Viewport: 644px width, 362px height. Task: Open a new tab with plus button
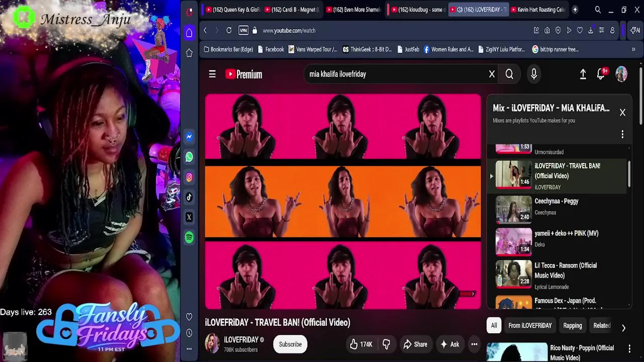tap(575, 10)
